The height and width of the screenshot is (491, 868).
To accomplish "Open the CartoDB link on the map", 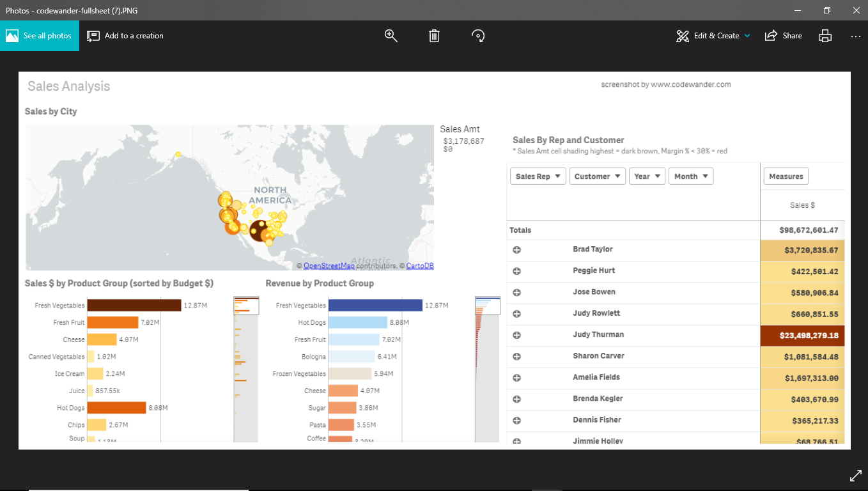I will (421, 265).
